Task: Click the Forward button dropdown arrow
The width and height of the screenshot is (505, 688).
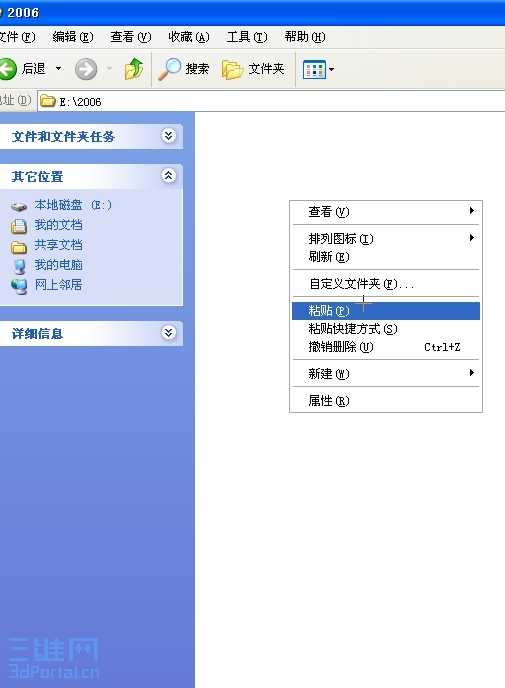Action: click(109, 69)
